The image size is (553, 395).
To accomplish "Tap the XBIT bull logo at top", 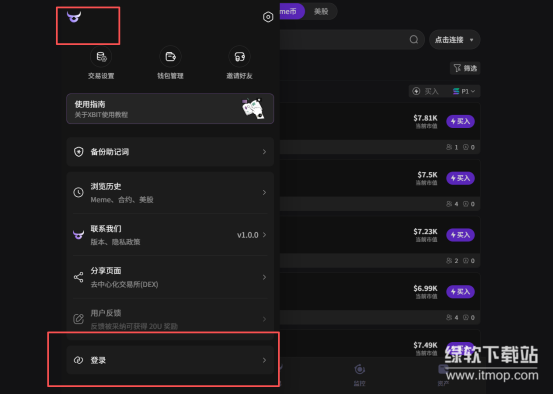I will pos(74,17).
